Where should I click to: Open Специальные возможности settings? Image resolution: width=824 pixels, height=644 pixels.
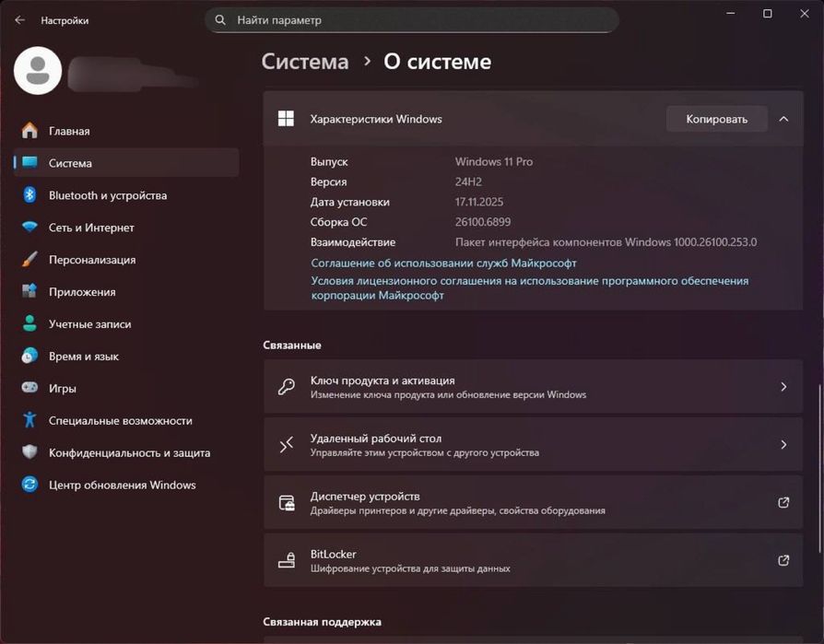(x=126, y=420)
